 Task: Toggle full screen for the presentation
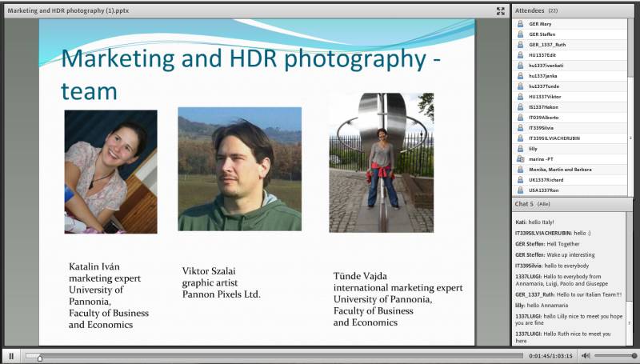501,10
